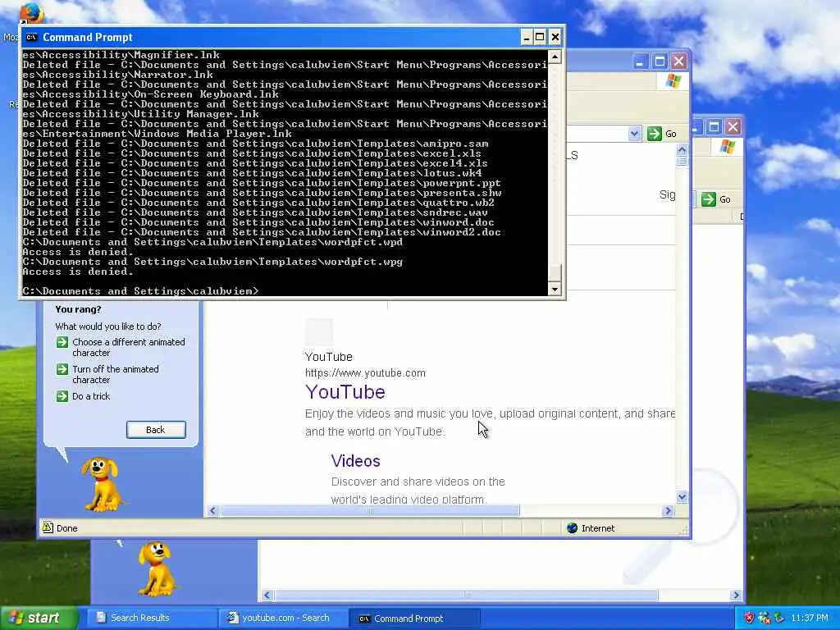Select Command Prompt taskbar button

(414, 619)
